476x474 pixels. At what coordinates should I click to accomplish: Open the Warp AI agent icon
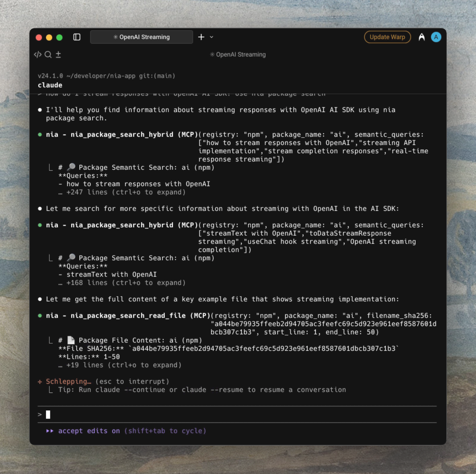422,37
